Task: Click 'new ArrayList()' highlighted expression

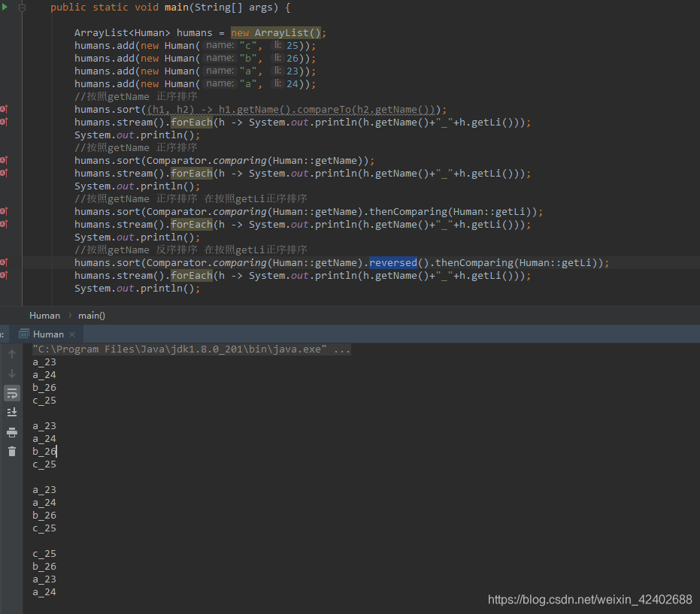Action: [x=276, y=32]
